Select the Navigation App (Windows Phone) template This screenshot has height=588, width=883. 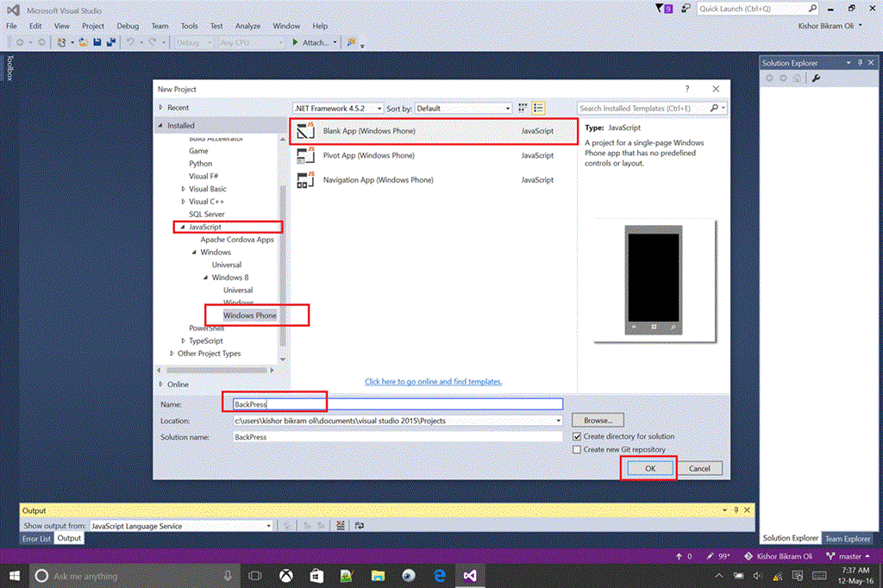pos(434,179)
